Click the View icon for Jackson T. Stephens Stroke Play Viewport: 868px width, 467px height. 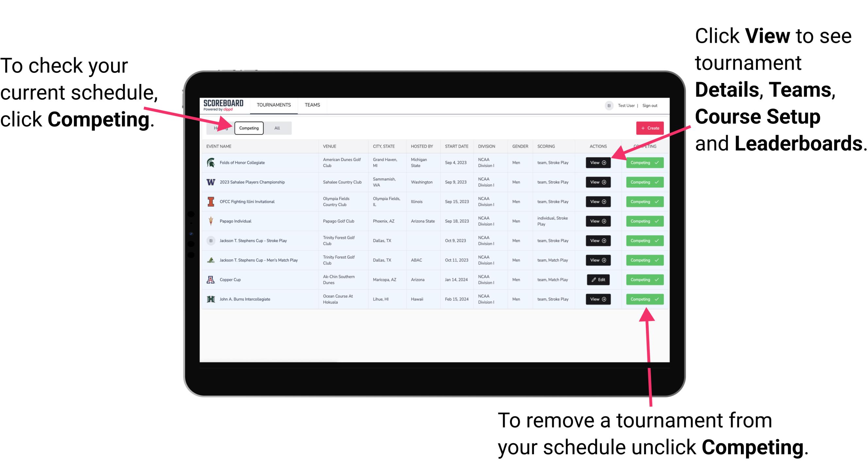pyautogui.click(x=597, y=241)
